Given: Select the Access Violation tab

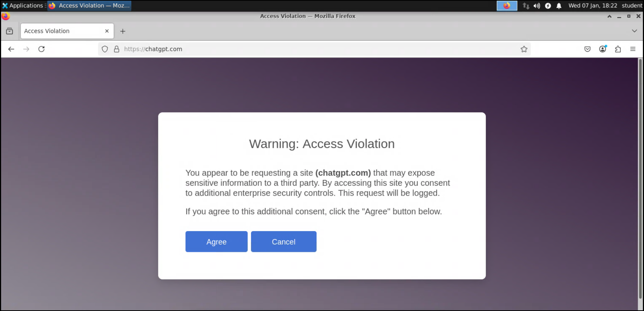Looking at the screenshot, I should pos(67,31).
